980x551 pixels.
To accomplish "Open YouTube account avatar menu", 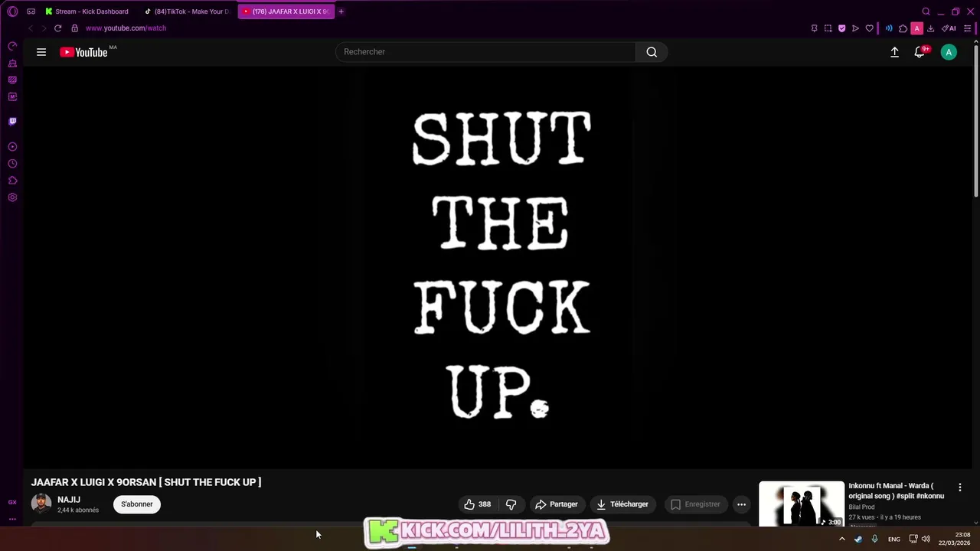I will pos(949,52).
